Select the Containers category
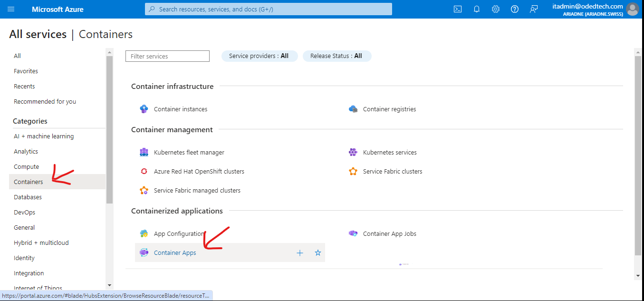This screenshot has width=644, height=301. [57, 182]
